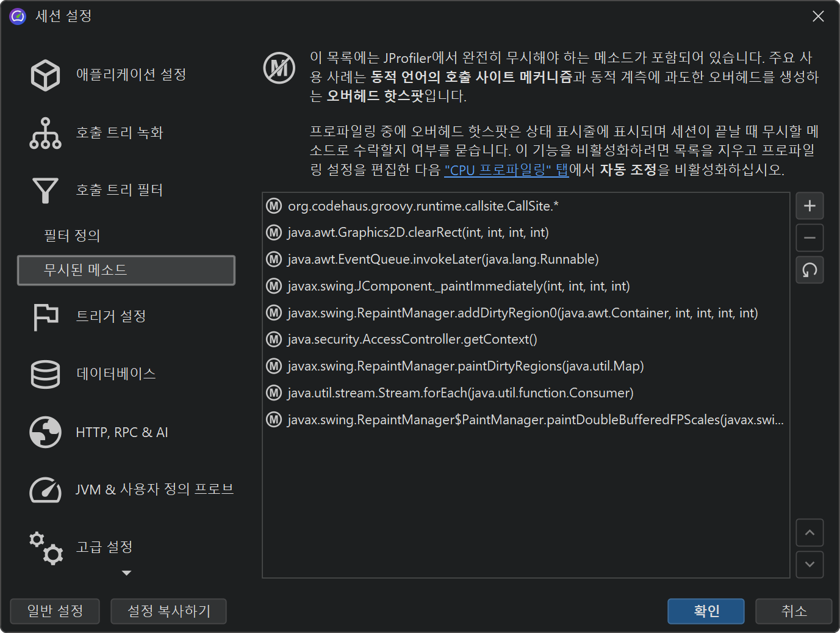
Task: Click the funnel icon for 호출 트리 필터
Action: pos(45,190)
